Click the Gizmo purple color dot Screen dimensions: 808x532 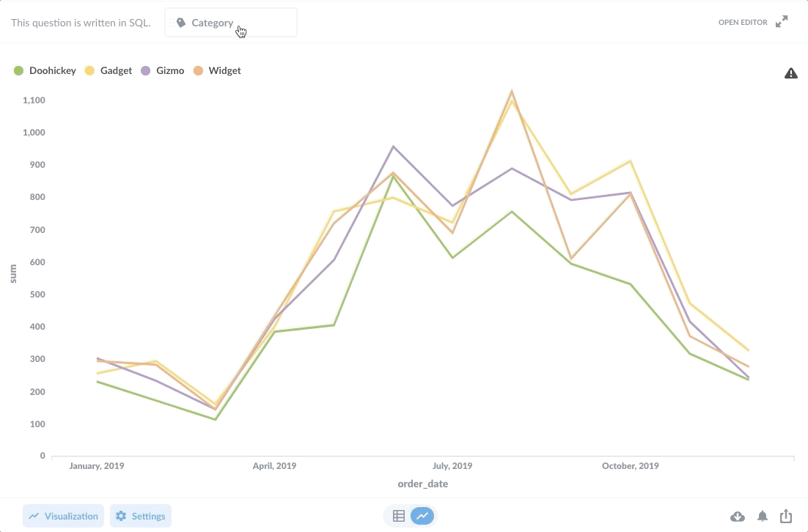[145, 71]
